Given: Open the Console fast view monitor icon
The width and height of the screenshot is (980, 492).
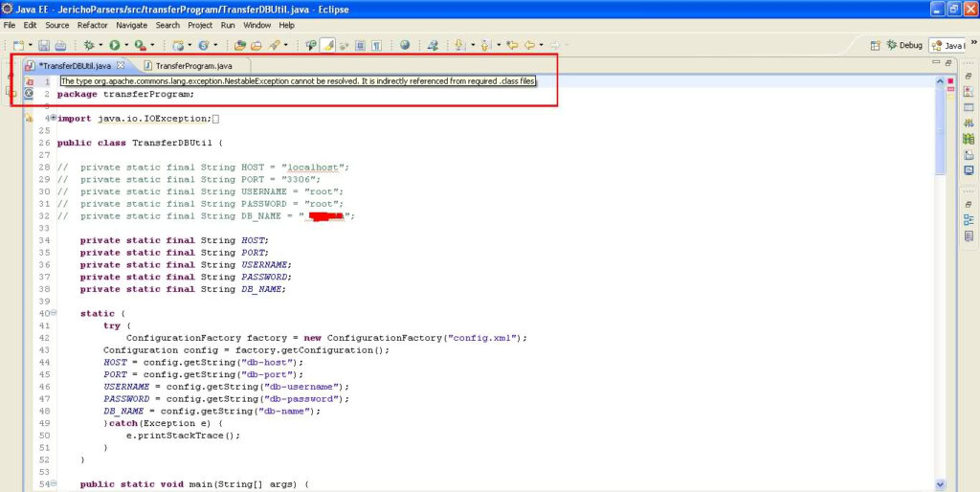Looking at the screenshot, I should coord(969,170).
